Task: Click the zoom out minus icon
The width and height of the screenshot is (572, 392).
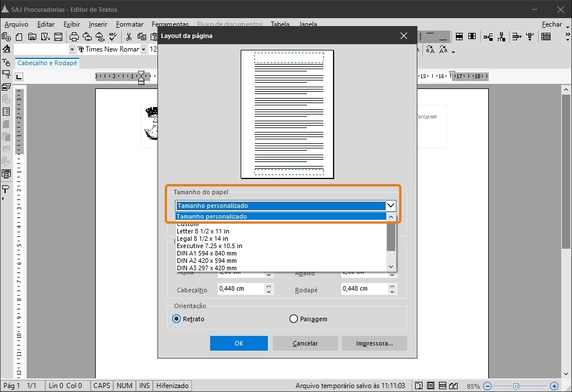Action: 487,386
